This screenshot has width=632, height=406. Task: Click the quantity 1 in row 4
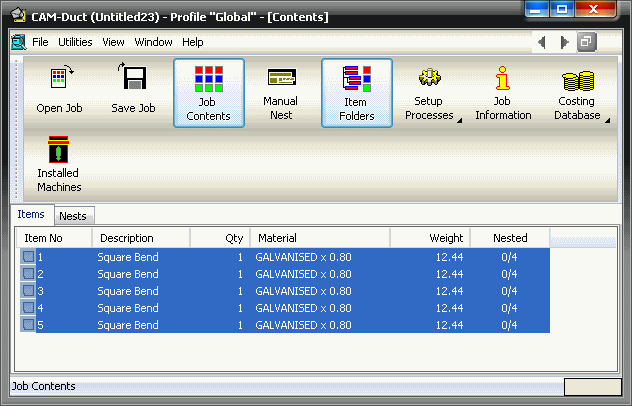tap(240, 308)
